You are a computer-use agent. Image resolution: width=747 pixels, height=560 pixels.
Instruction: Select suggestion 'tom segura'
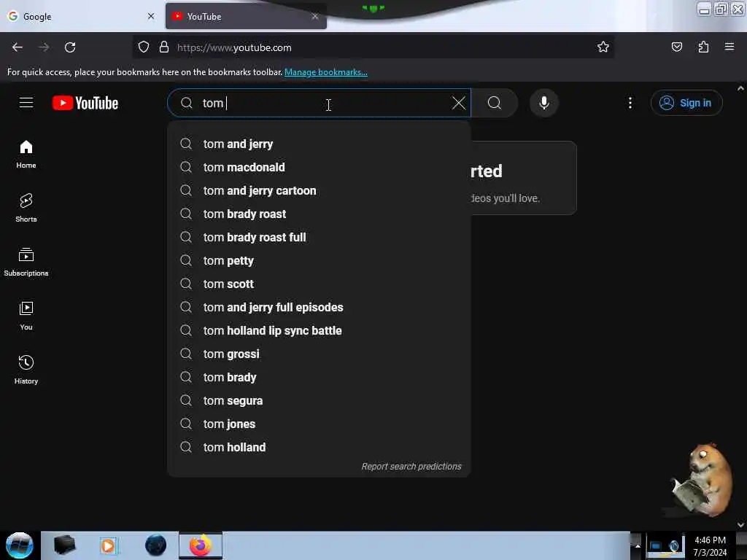click(x=319, y=400)
